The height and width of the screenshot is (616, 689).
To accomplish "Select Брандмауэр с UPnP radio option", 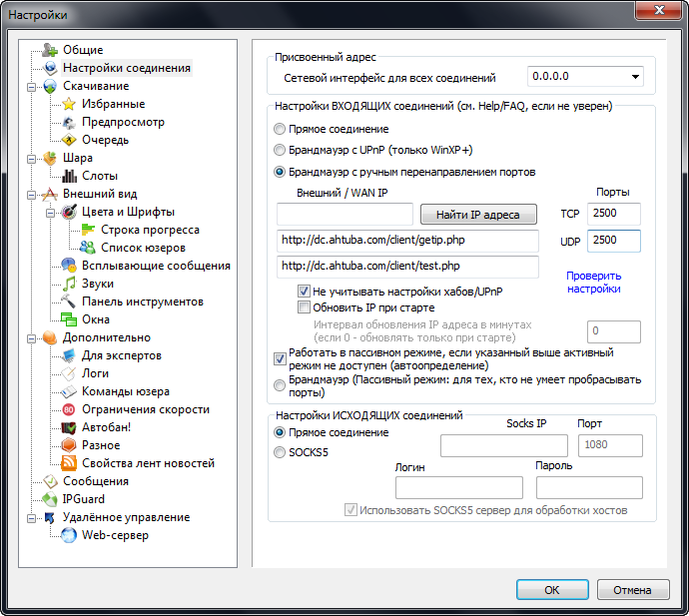I will tap(280, 150).
